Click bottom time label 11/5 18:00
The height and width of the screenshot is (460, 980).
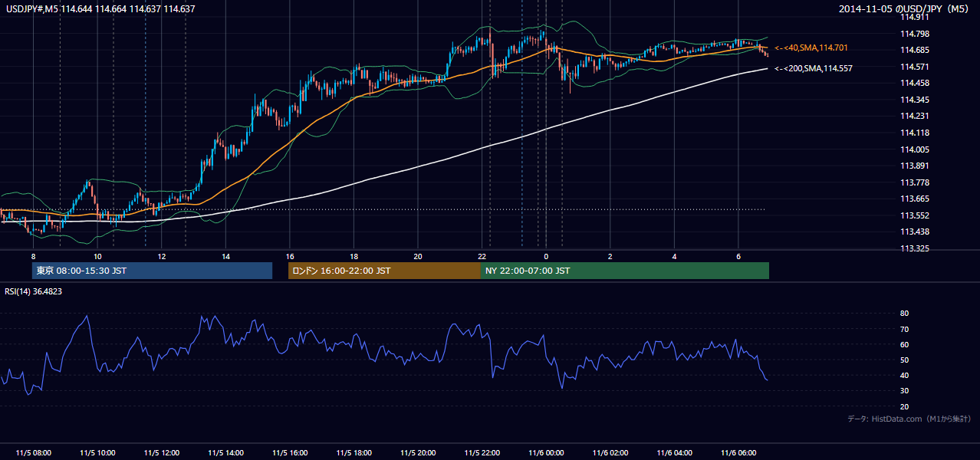354,453
